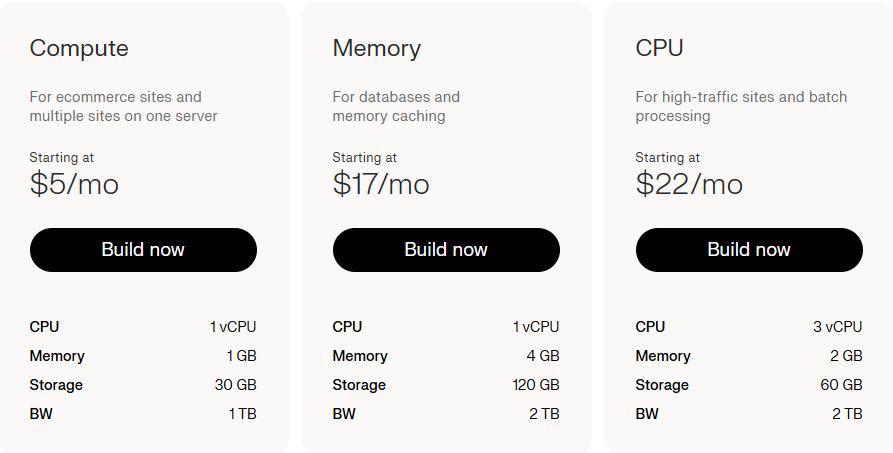Viewport: 893px width, 453px height.
Task: Click Storage label in CPU card
Action: point(661,385)
